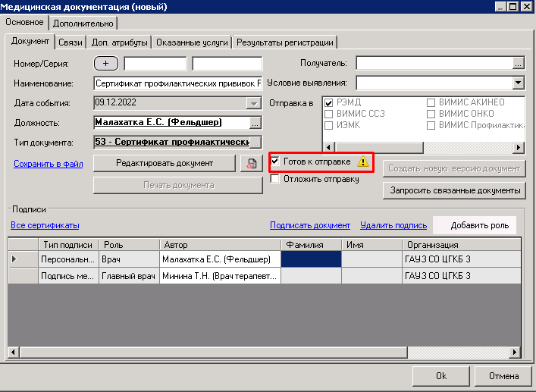Click the PDF icon beside Редактировать документ
The image size is (536, 392).
249,163
